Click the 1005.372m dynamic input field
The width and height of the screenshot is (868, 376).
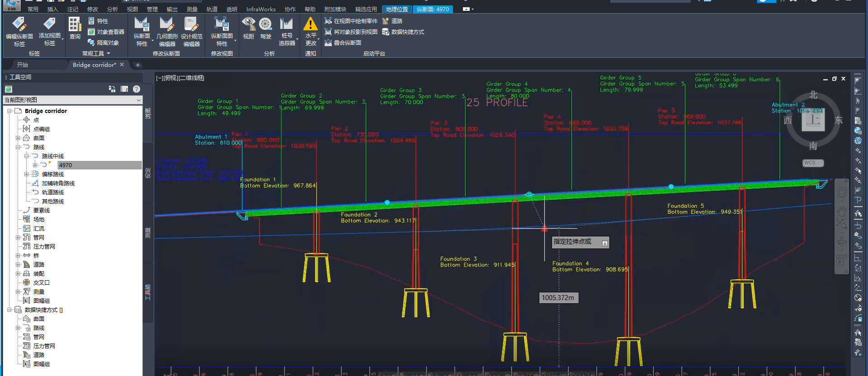point(559,298)
